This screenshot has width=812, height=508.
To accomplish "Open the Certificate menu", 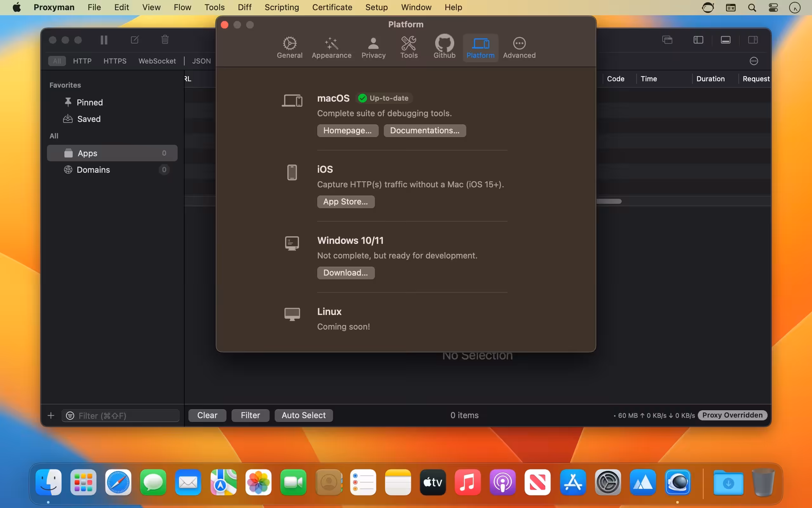I will point(332,7).
